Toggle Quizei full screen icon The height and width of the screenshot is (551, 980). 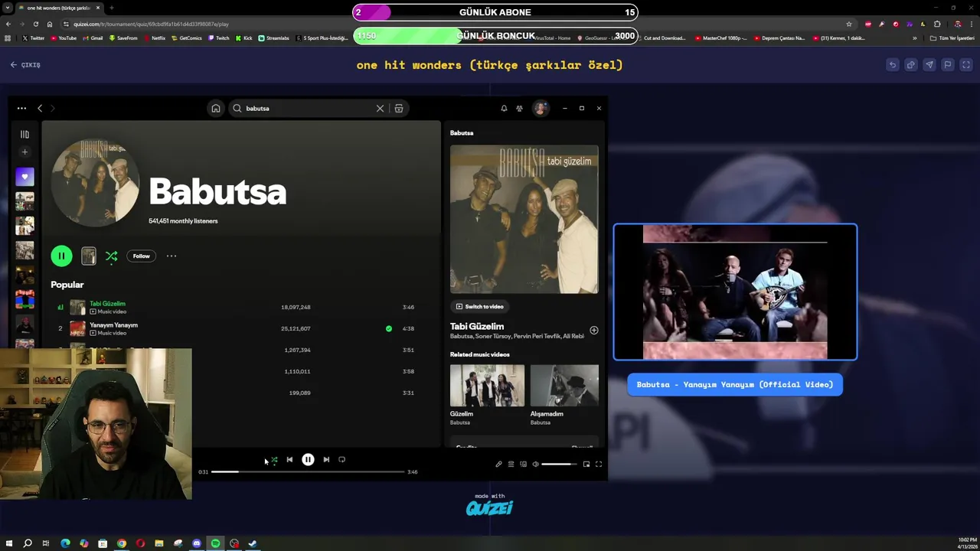click(x=966, y=65)
